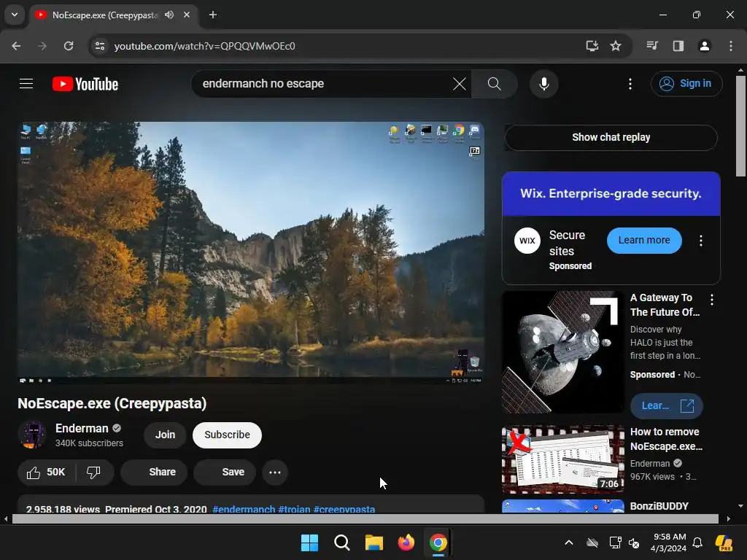Like the video with thumbs up
The height and width of the screenshot is (560, 747).
[x=46, y=472]
